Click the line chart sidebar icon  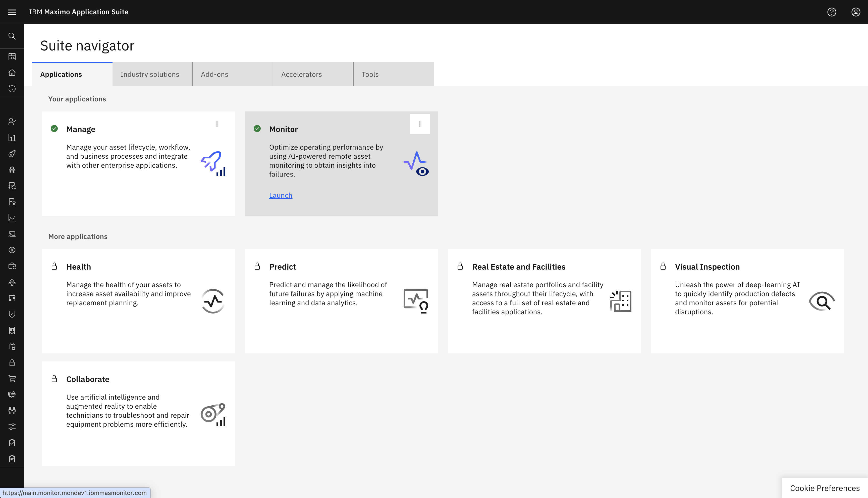coord(12,218)
